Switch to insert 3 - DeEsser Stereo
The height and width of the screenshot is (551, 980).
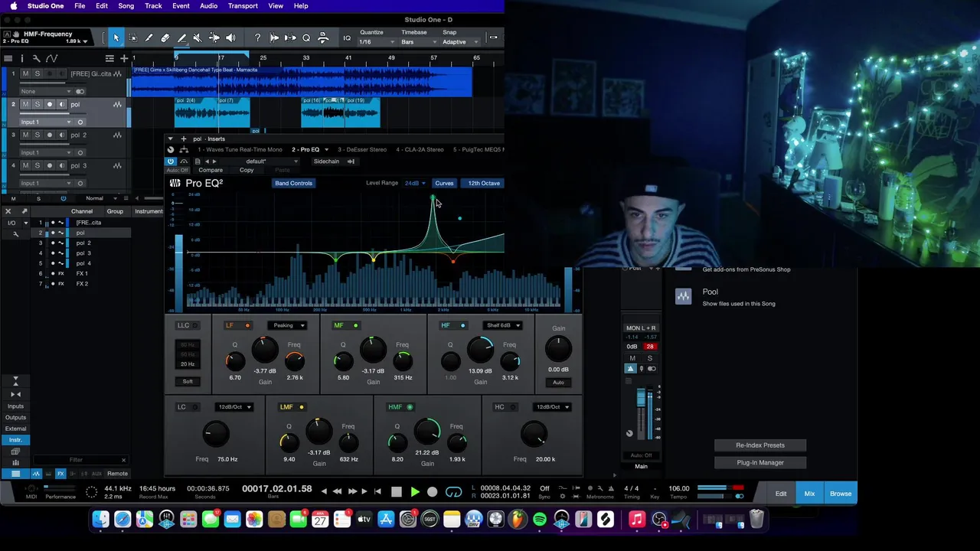click(x=363, y=149)
